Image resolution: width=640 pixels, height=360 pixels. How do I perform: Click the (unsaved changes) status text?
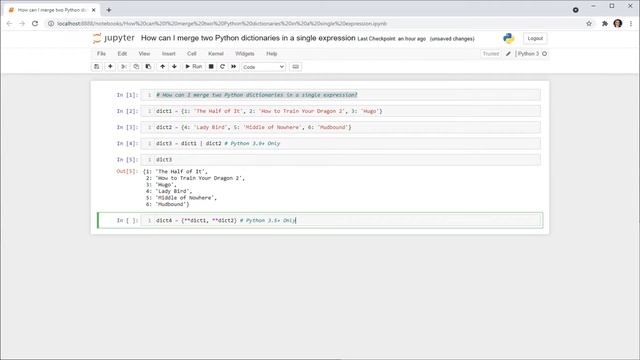click(x=452, y=39)
